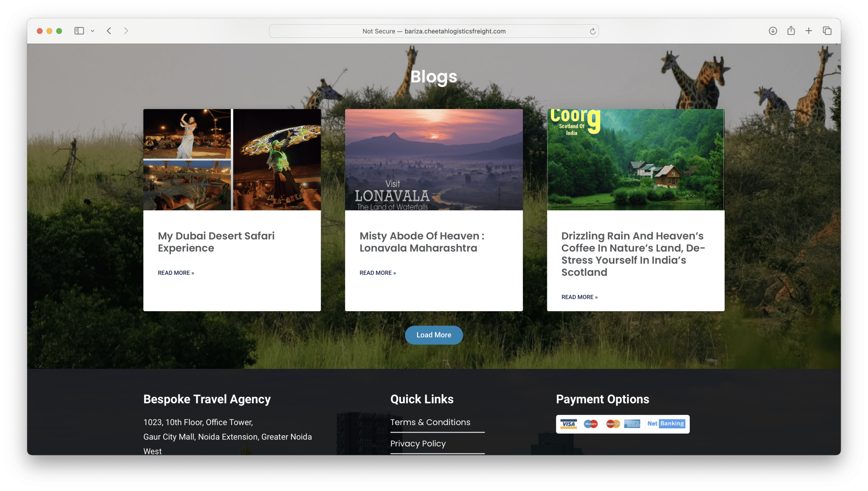
Task: Read more about Coorg India's Scotland
Action: click(579, 297)
